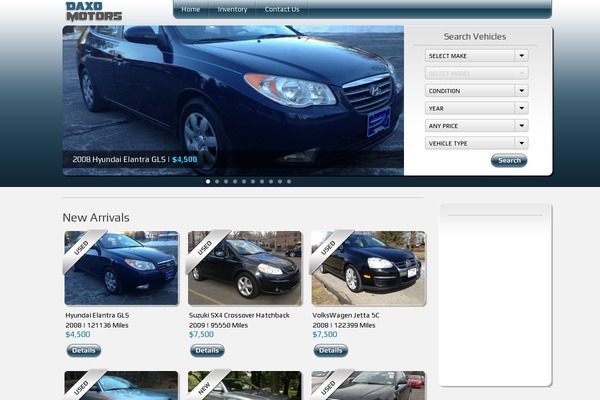Select the second carousel dot

(217, 181)
